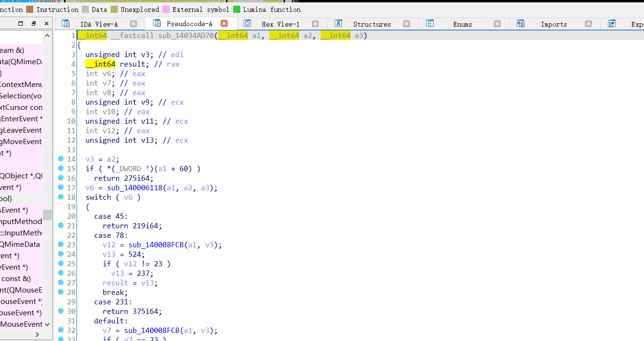Toggle breakpoint dot on line 30

point(61,311)
